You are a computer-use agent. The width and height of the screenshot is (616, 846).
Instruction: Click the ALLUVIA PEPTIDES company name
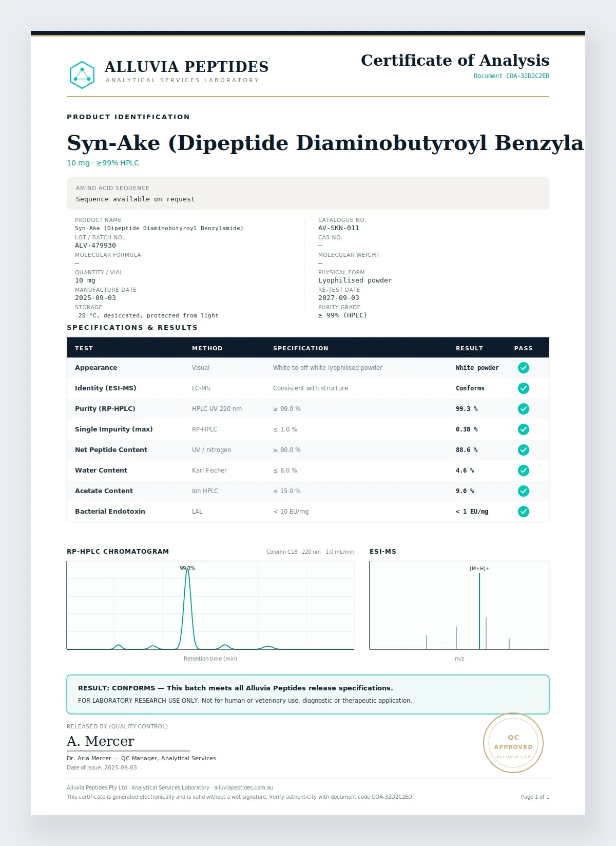[x=187, y=67]
